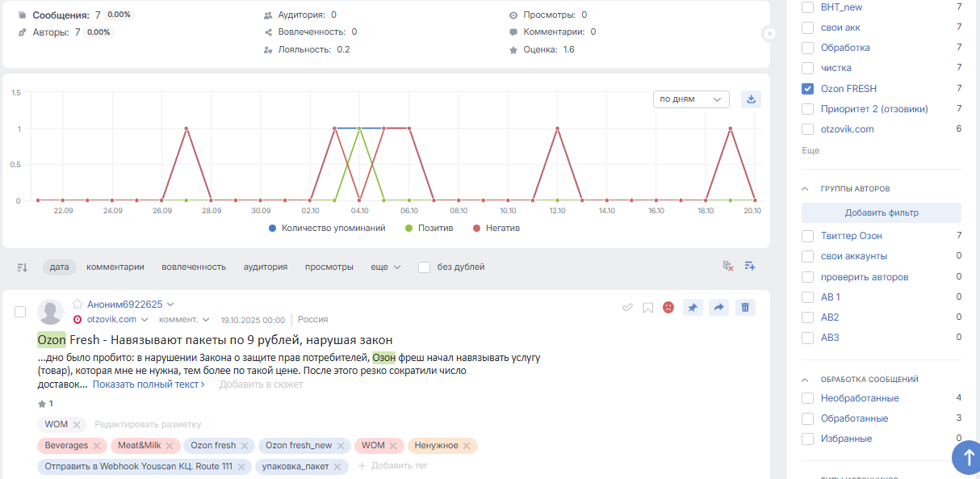Remove the Ozon fresh_new tag
The height and width of the screenshot is (479, 980).
point(341,446)
